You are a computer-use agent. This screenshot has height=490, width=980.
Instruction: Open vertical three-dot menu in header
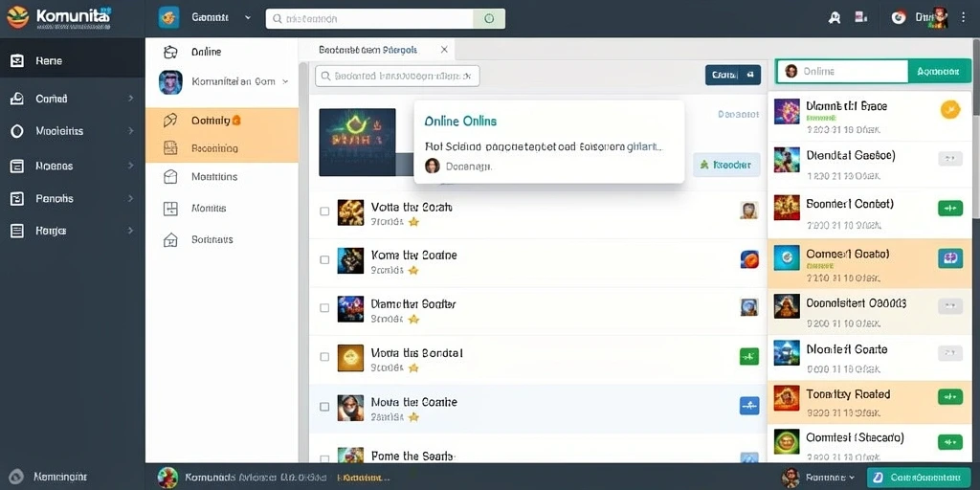pos(963,18)
